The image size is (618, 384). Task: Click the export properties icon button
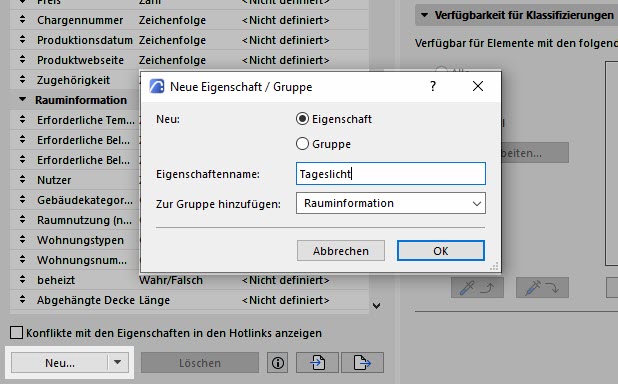click(362, 363)
